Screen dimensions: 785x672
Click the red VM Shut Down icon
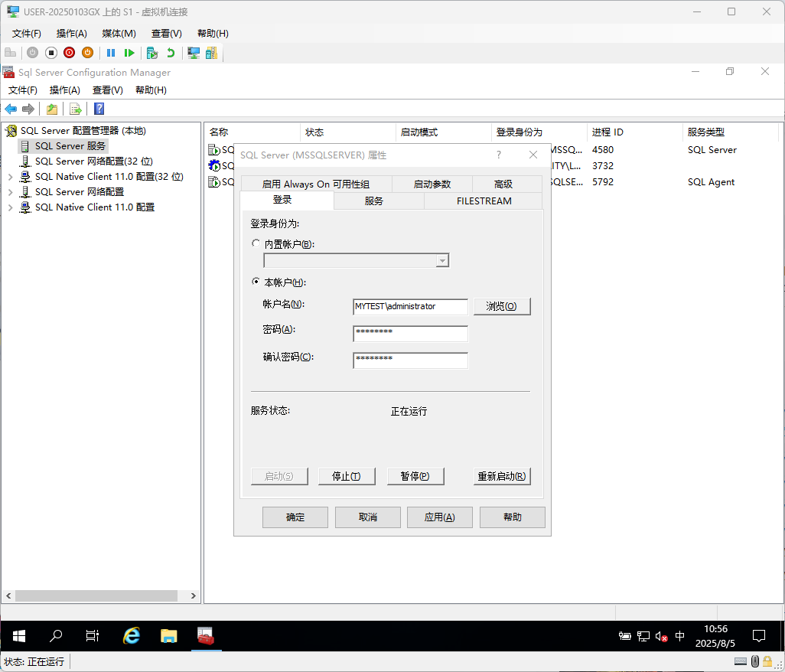point(69,53)
